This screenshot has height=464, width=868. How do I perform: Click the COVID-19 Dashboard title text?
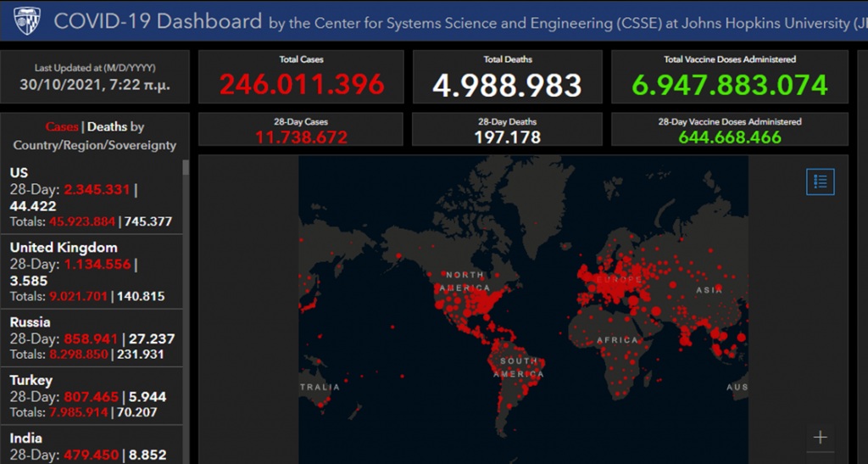click(x=158, y=21)
